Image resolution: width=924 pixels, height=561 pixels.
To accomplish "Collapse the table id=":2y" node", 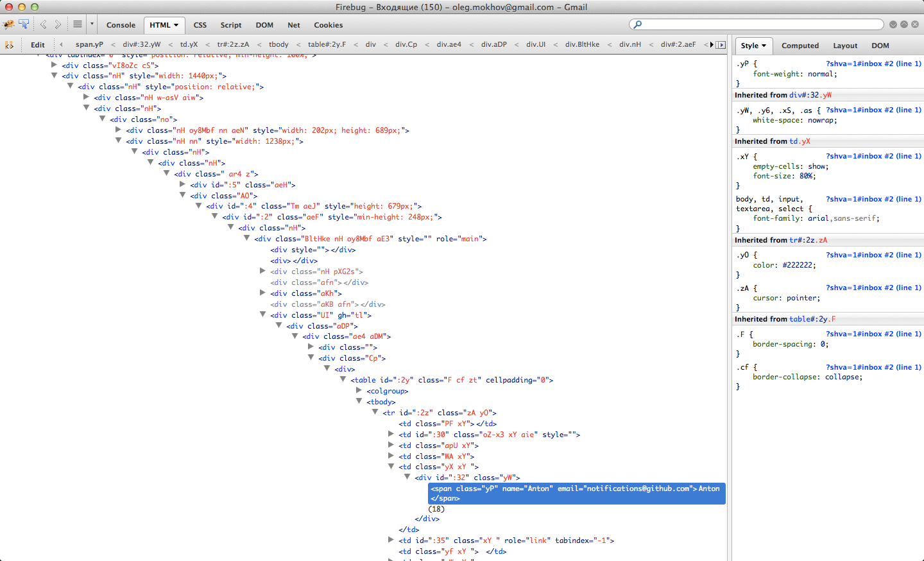I will pyautogui.click(x=343, y=379).
